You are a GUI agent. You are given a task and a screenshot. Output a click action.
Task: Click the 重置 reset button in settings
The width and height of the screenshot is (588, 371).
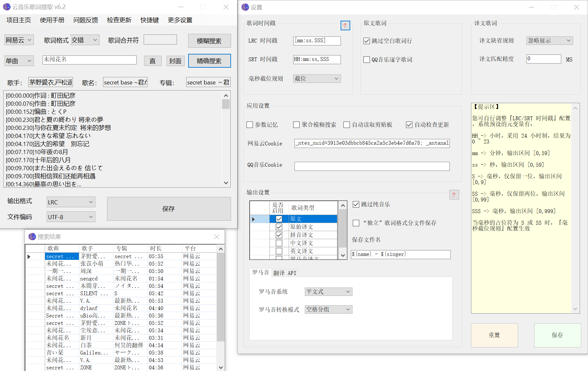pyautogui.click(x=495, y=335)
